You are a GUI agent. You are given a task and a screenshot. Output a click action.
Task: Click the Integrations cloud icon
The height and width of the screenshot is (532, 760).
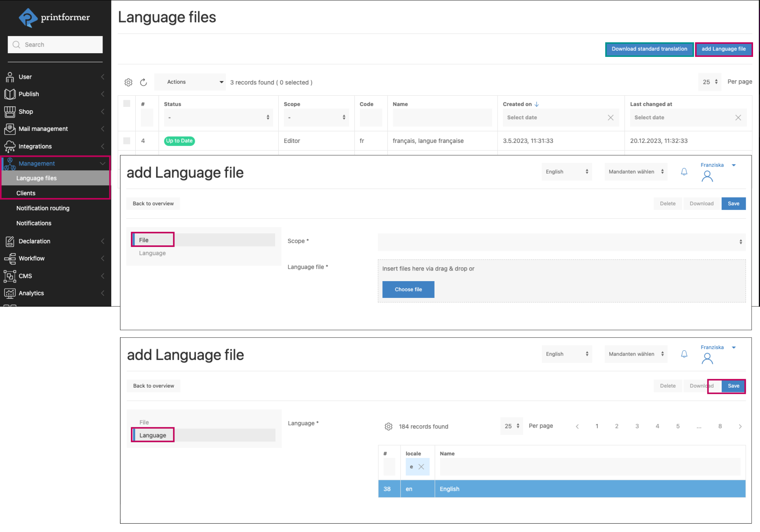click(x=10, y=147)
